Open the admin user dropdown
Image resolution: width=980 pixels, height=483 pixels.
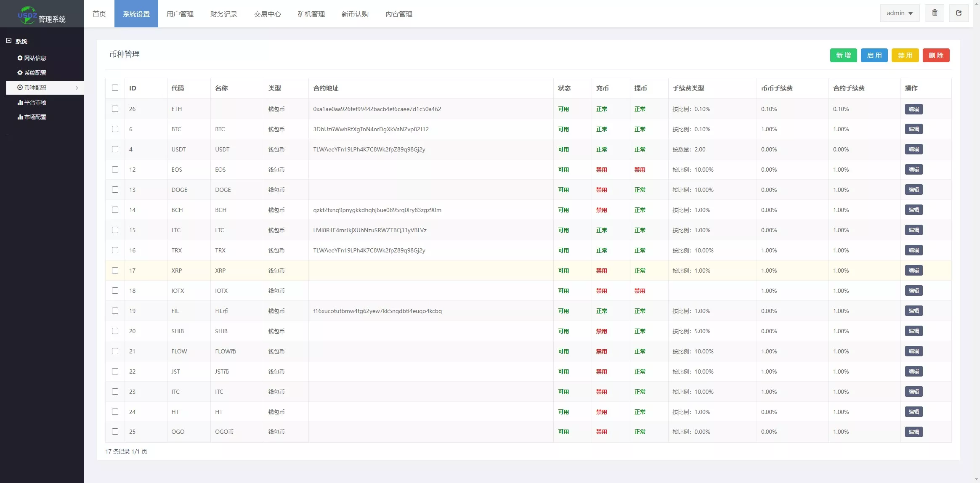pyautogui.click(x=899, y=13)
